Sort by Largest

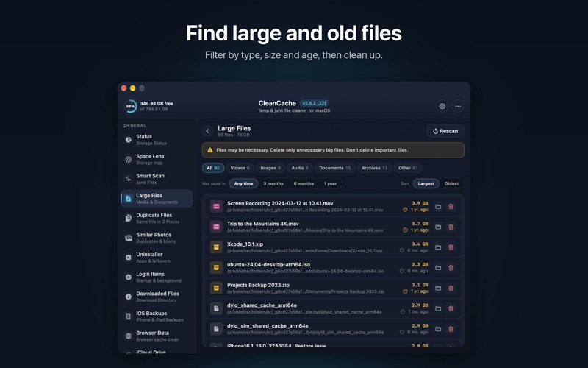pos(426,183)
